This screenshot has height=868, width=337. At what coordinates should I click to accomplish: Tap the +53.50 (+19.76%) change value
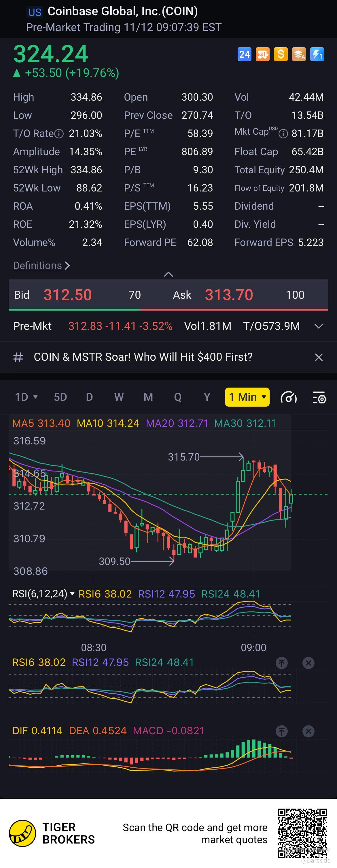[x=72, y=73]
